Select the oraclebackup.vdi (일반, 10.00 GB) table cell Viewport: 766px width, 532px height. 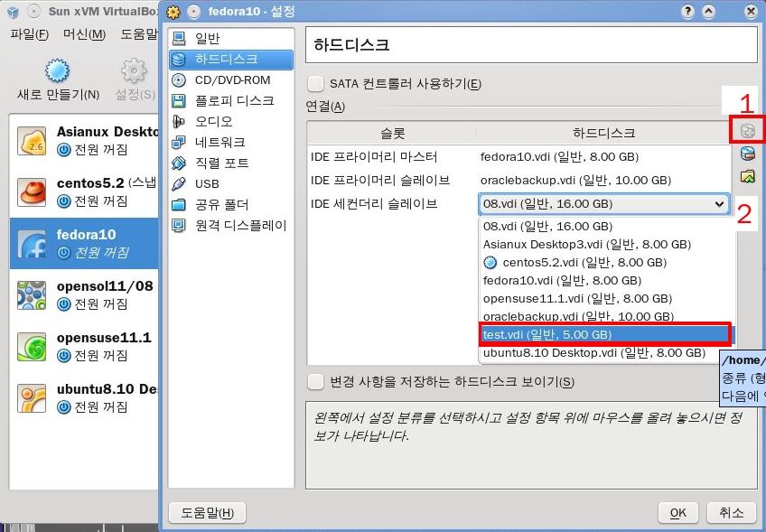[x=603, y=181]
